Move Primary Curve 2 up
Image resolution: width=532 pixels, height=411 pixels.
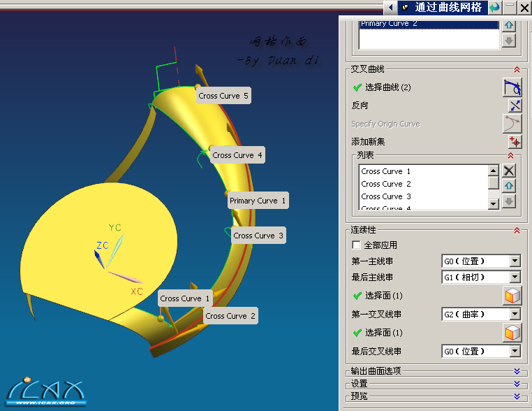pyautogui.click(x=508, y=25)
